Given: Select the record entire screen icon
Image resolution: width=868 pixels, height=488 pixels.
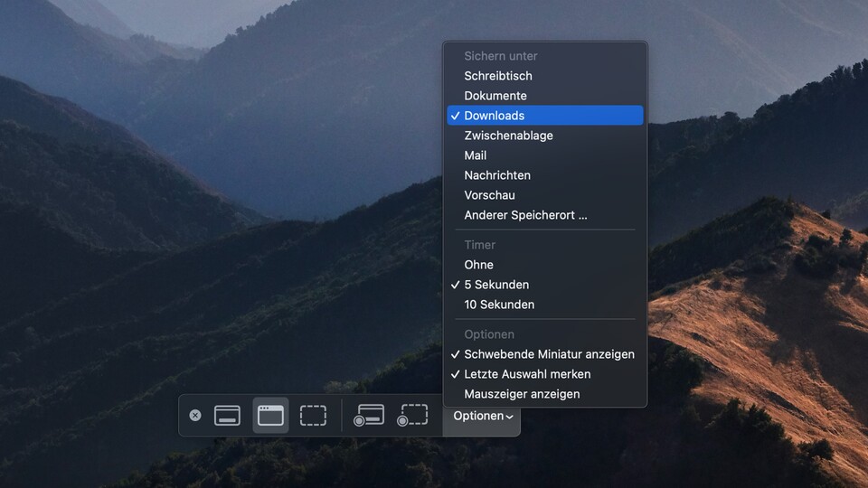Looking at the screenshot, I should pyautogui.click(x=369, y=416).
